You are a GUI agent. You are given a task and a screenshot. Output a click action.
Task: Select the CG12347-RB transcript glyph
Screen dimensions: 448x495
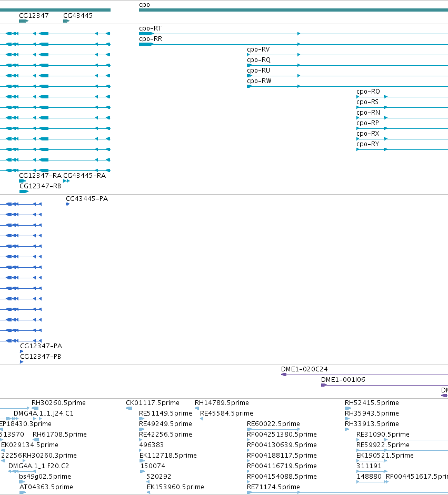click(x=24, y=191)
